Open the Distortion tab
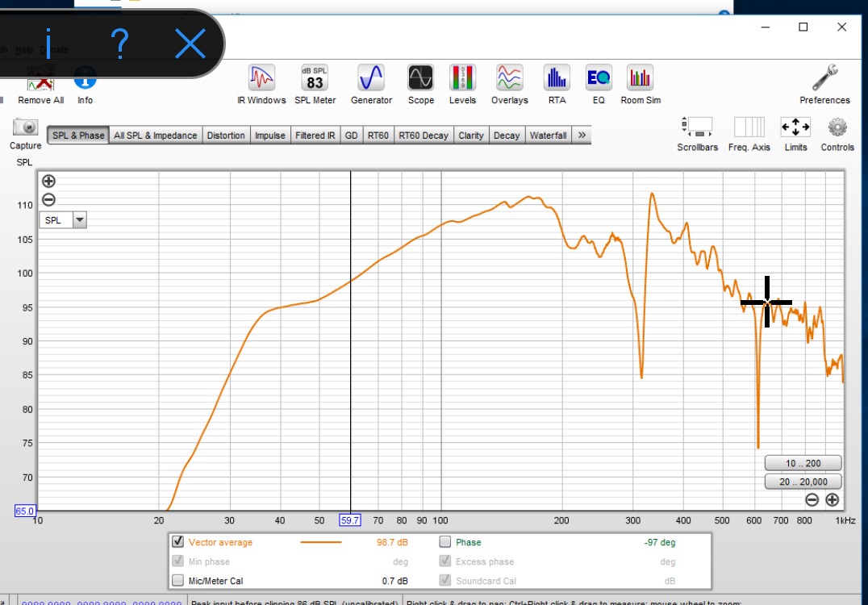Screen dimensions: 868x605 pos(226,135)
